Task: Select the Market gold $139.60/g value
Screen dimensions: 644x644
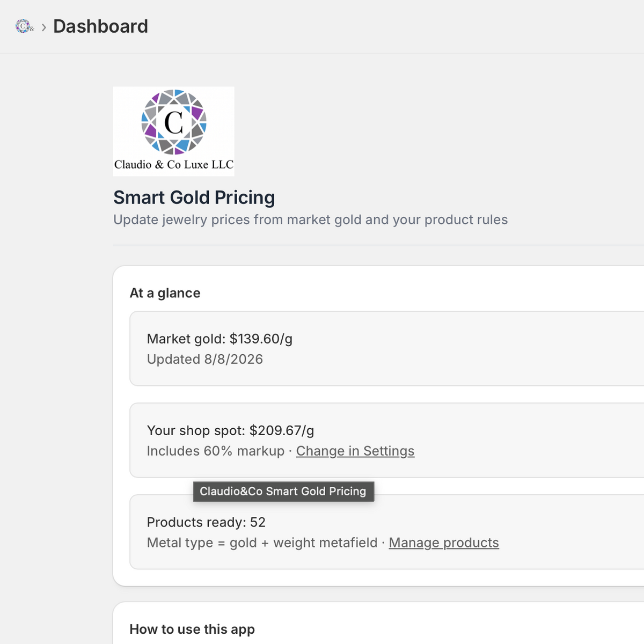Action: (219, 339)
